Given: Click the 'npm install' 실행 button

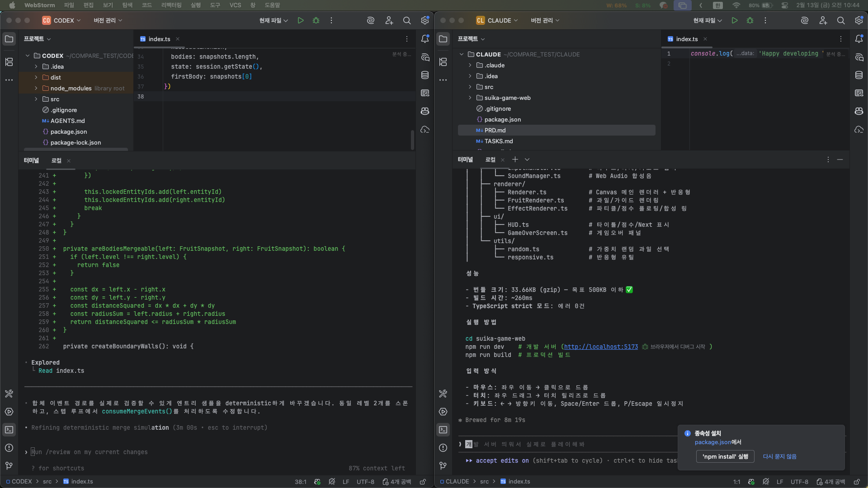Looking at the screenshot, I should (x=725, y=456).
